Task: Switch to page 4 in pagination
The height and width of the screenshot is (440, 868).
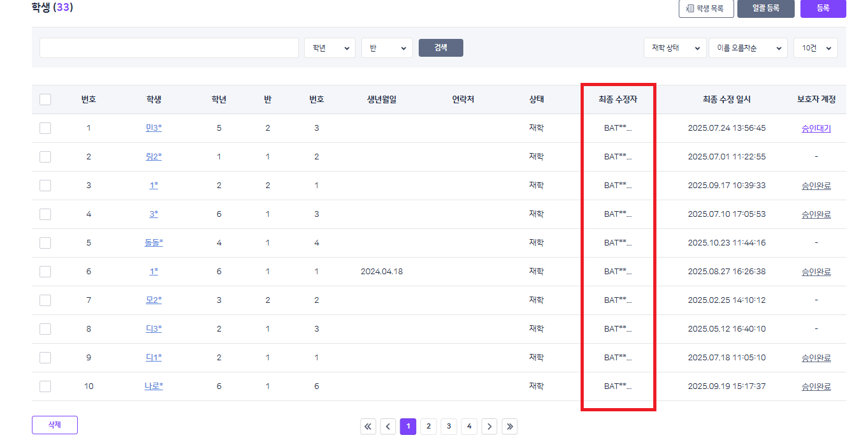Action: click(x=469, y=427)
